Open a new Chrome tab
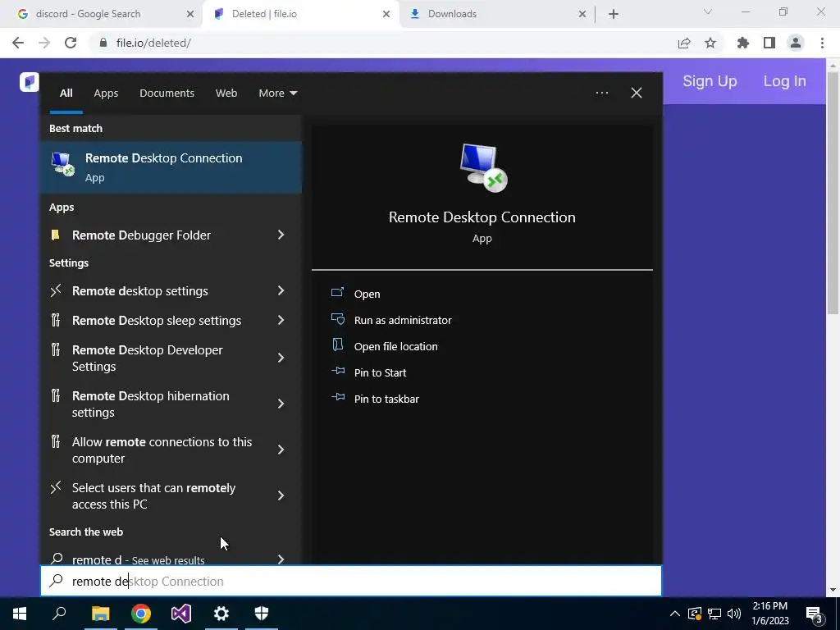Viewport: 840px width, 630px height. pos(614,14)
